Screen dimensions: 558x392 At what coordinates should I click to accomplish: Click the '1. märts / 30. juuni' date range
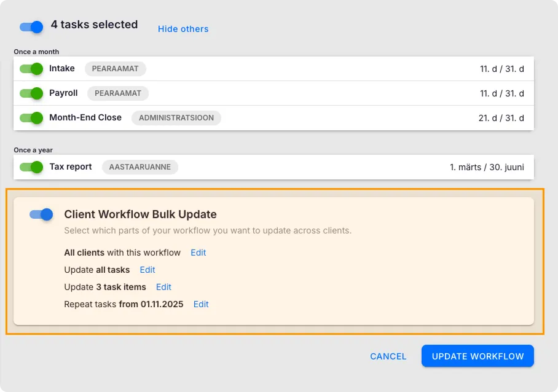487,167
